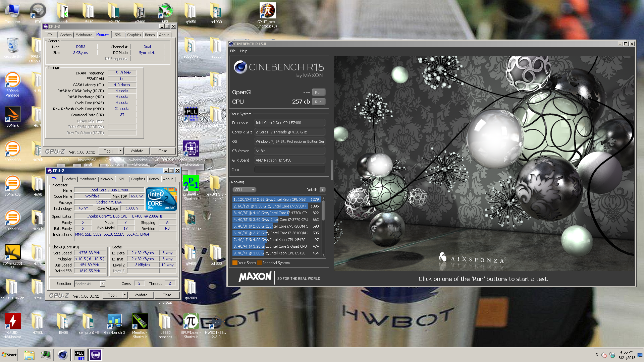Launch the 3DMark desktop shortcut

pyautogui.click(x=12, y=117)
